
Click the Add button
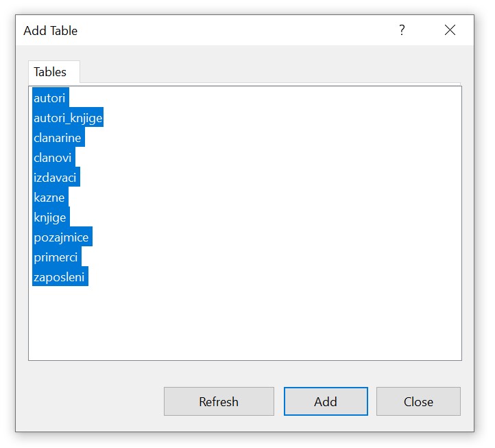tap(326, 401)
